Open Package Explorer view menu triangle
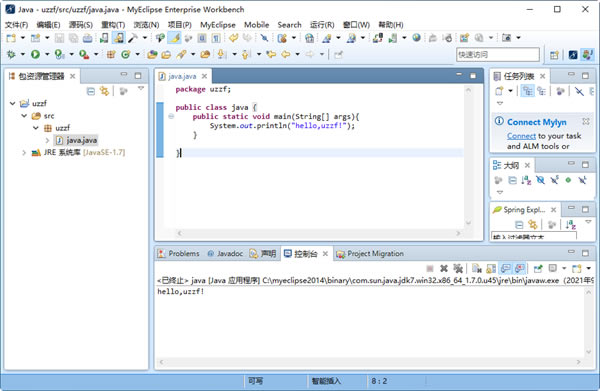600x391 pixels. pyautogui.click(x=141, y=88)
